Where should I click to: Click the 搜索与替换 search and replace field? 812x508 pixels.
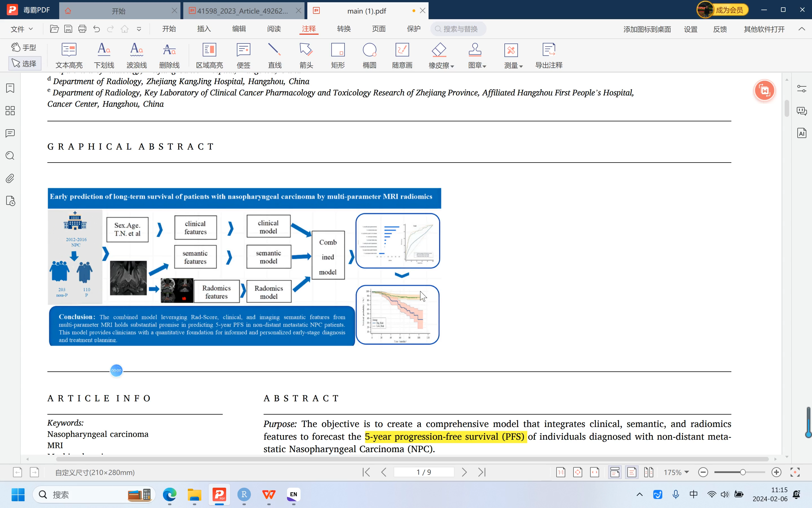tap(458, 29)
